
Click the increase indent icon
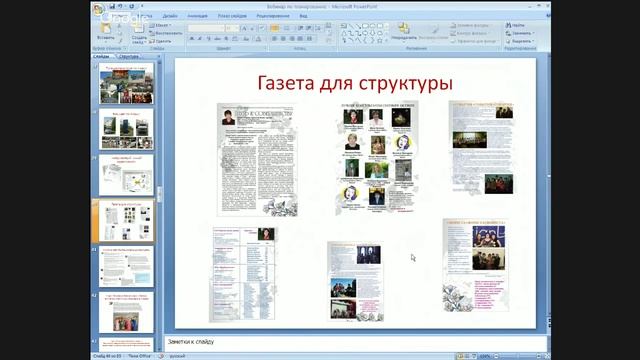click(309, 28)
